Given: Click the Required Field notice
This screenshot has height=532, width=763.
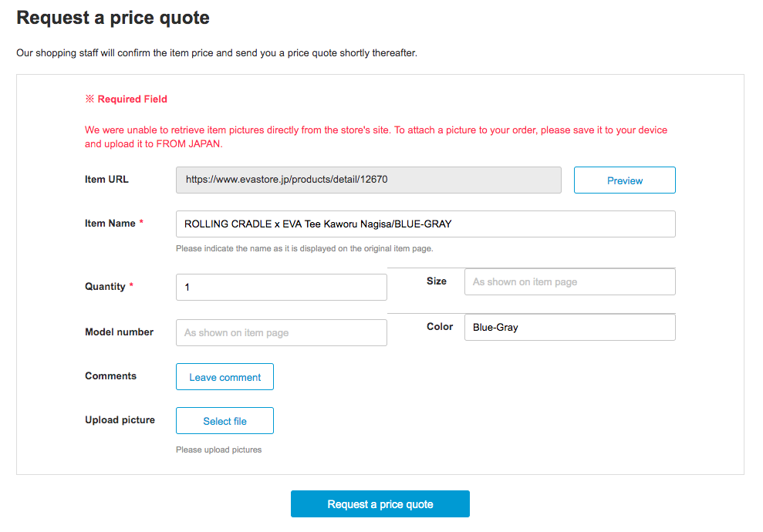Looking at the screenshot, I should coord(126,99).
